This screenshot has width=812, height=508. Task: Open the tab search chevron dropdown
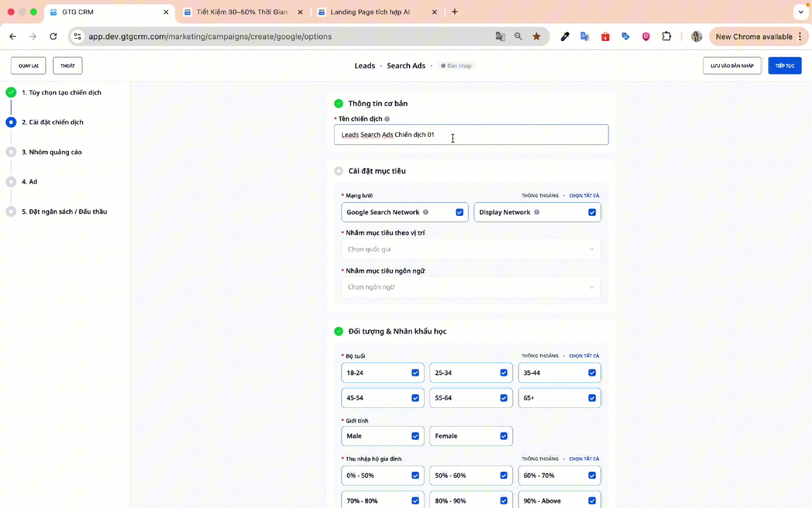point(801,12)
